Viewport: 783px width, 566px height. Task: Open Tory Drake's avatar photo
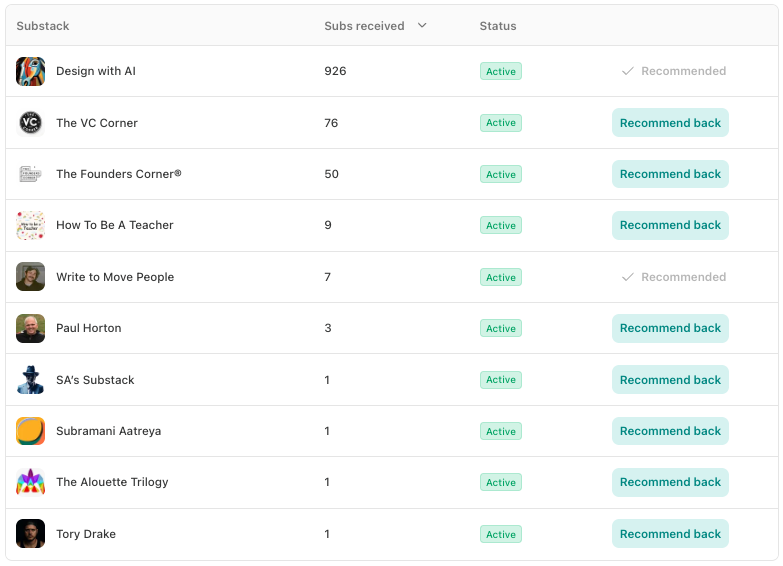(x=31, y=534)
